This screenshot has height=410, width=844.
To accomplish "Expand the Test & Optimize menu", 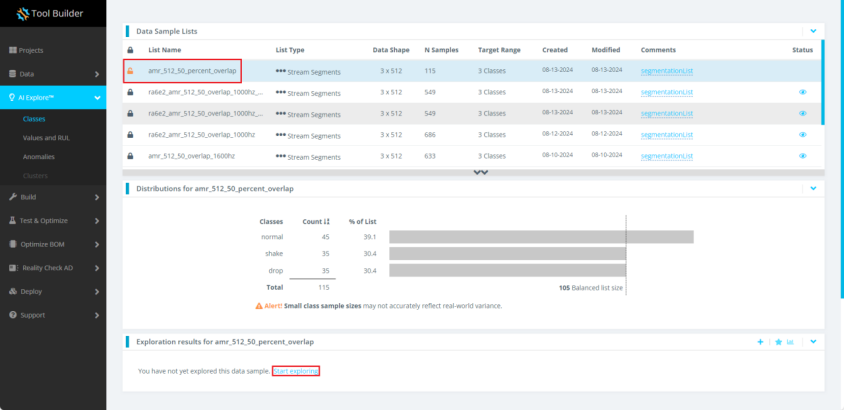I will pyautogui.click(x=53, y=221).
